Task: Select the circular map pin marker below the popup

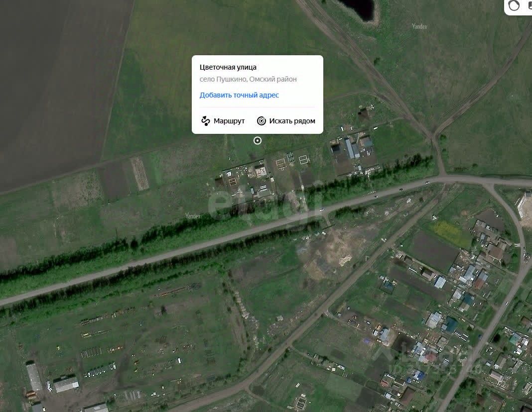Action: pyautogui.click(x=258, y=141)
